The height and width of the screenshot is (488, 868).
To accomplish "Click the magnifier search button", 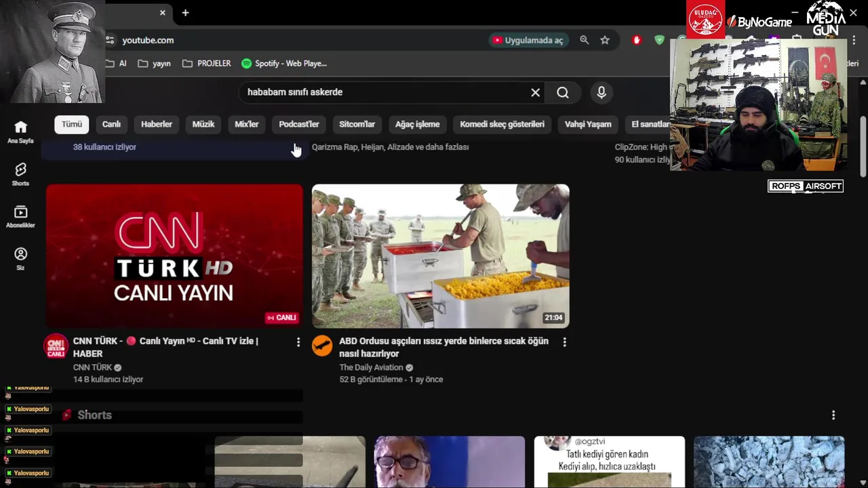I will pyautogui.click(x=563, y=92).
